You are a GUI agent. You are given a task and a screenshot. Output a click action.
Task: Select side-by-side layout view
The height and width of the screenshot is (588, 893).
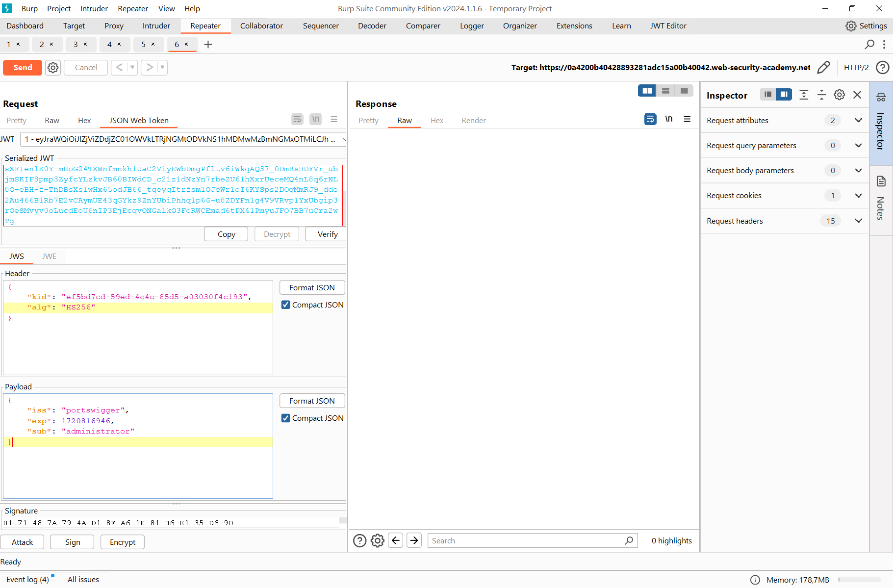(647, 91)
